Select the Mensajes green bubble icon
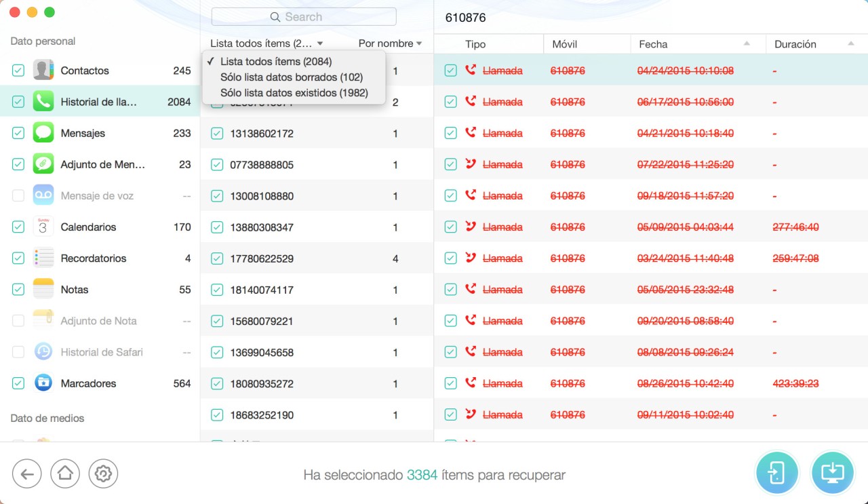868x504 pixels. click(x=43, y=133)
